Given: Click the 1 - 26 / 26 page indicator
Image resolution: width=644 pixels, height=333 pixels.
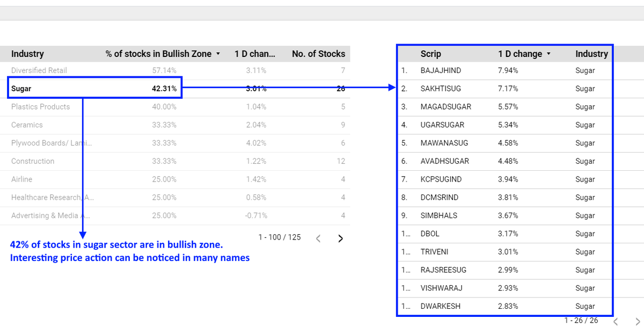Looking at the screenshot, I should coord(581,321).
